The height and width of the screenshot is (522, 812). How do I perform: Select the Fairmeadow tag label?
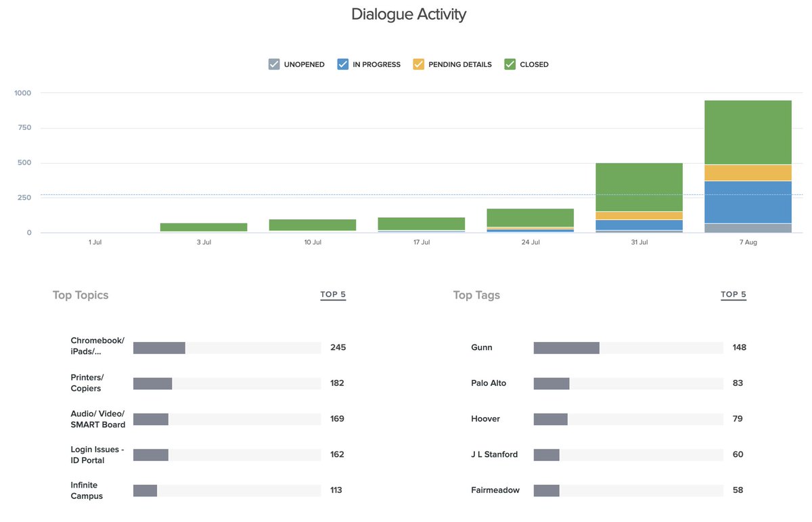pos(495,490)
